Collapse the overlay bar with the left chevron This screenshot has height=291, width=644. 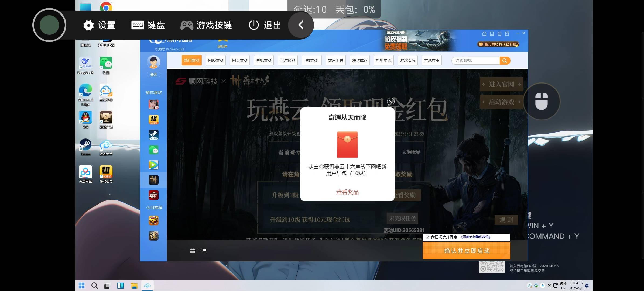click(x=301, y=25)
